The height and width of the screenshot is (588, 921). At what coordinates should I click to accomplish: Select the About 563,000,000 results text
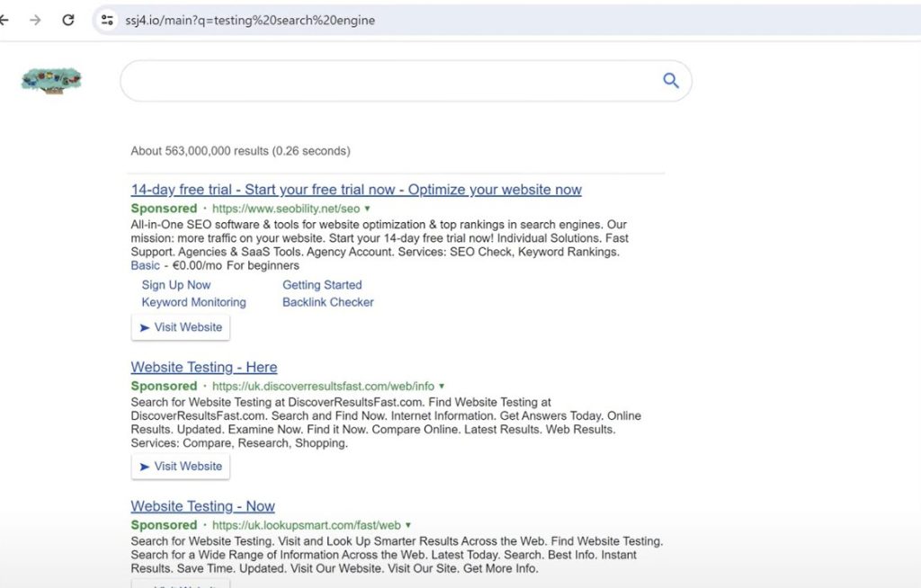[x=240, y=151]
